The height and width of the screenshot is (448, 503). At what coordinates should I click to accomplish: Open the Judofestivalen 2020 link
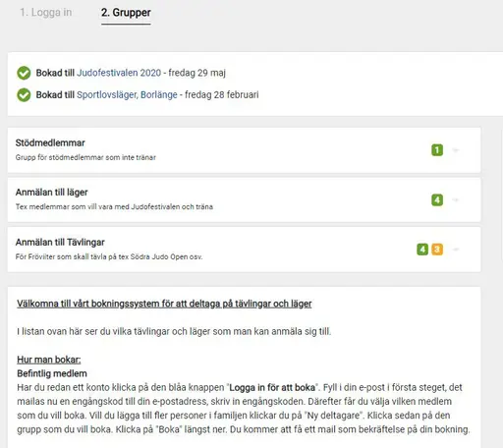[x=119, y=73]
